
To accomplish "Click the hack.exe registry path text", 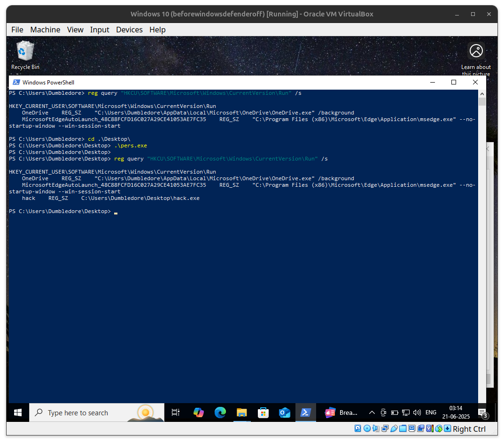I will coord(140,198).
